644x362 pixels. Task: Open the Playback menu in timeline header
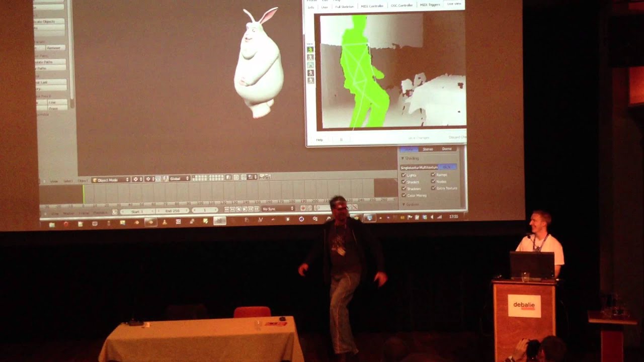pyautogui.click(x=100, y=212)
